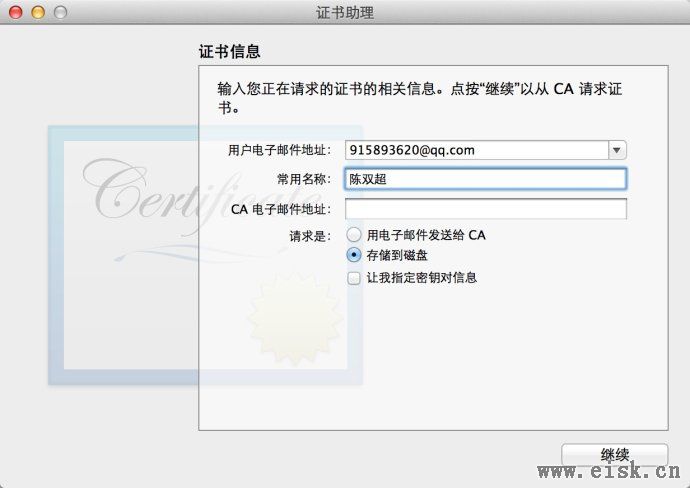Select the 用电子邮件发送给 CA radio button
The width and height of the screenshot is (690, 488).
point(354,235)
